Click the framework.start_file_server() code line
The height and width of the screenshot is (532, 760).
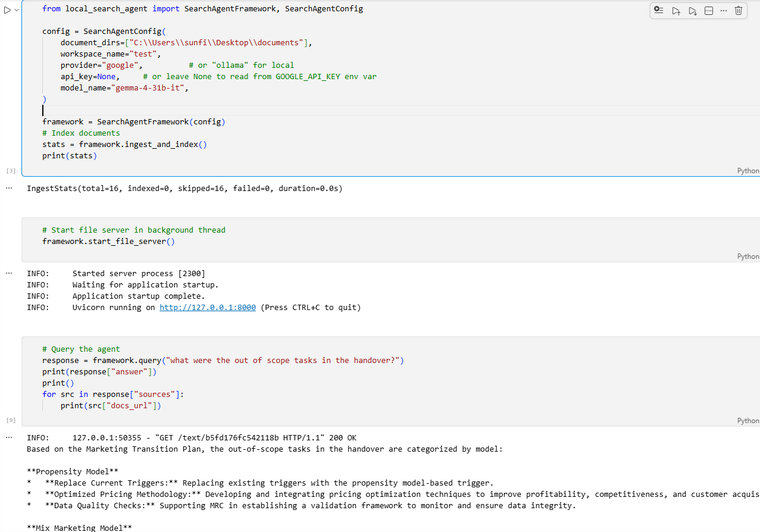click(x=108, y=241)
